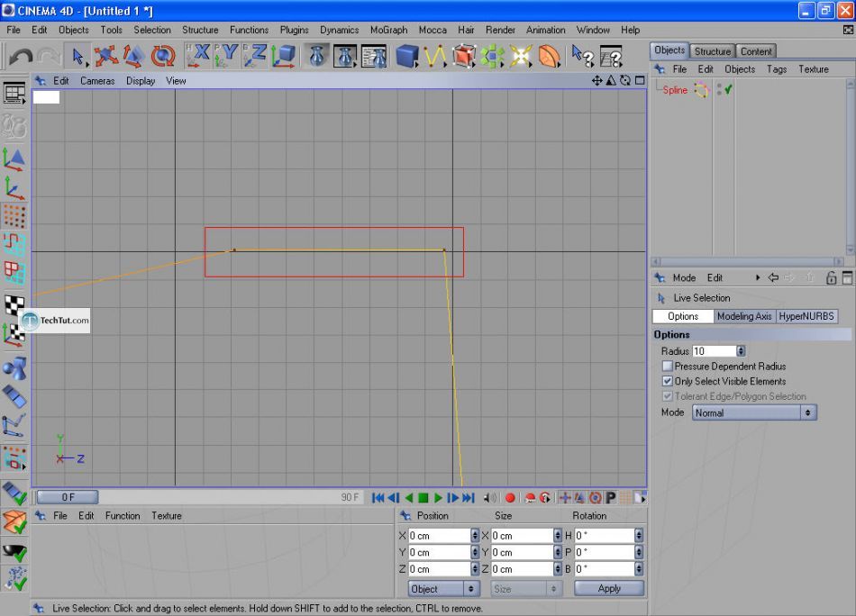Go back in Attribute manager

pos(773,277)
